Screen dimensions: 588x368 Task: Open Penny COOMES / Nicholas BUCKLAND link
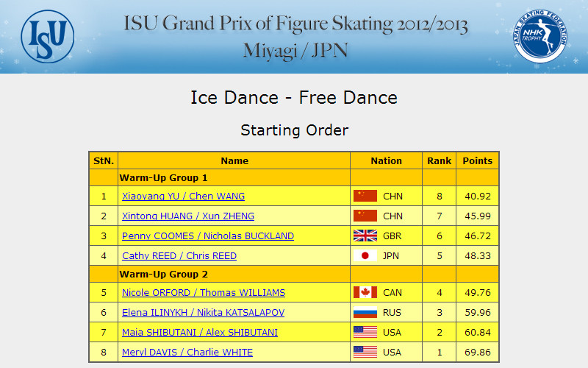coord(208,236)
